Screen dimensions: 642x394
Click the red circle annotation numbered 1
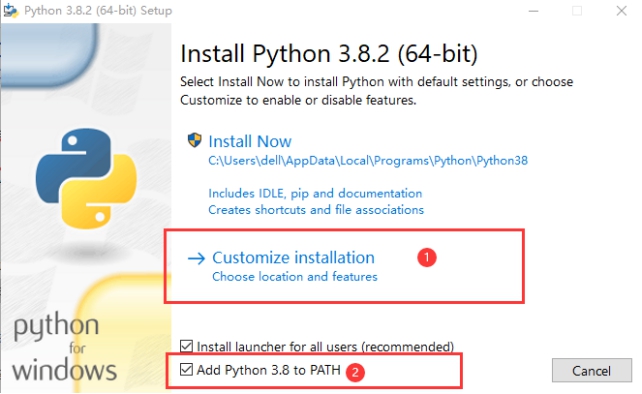pos(427,257)
